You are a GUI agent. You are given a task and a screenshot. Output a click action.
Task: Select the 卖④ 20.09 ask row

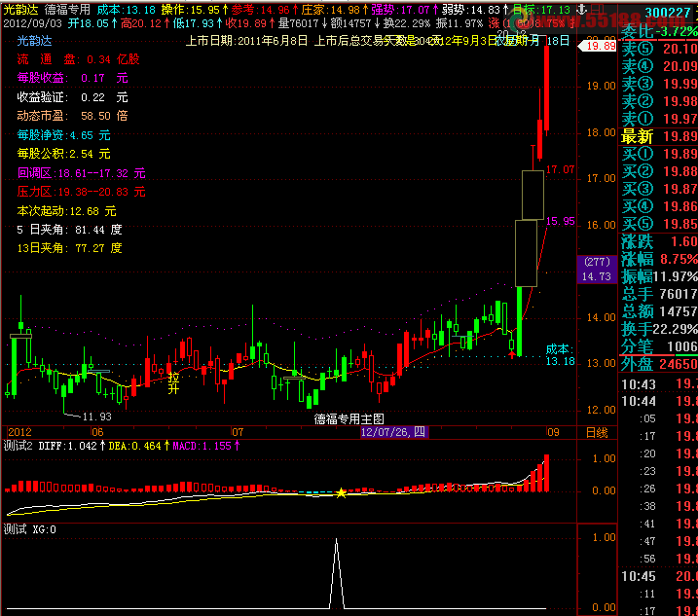pyautogui.click(x=659, y=66)
